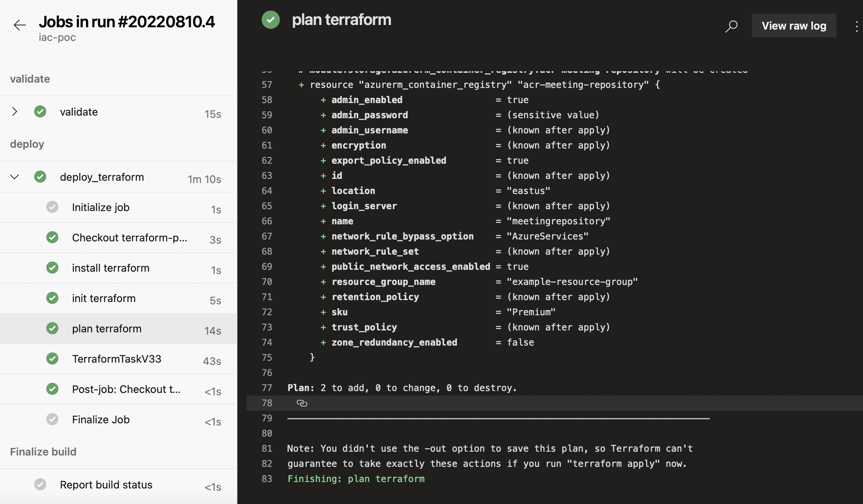
Task: Click green check icon on deploy_terraform job
Action: point(40,177)
